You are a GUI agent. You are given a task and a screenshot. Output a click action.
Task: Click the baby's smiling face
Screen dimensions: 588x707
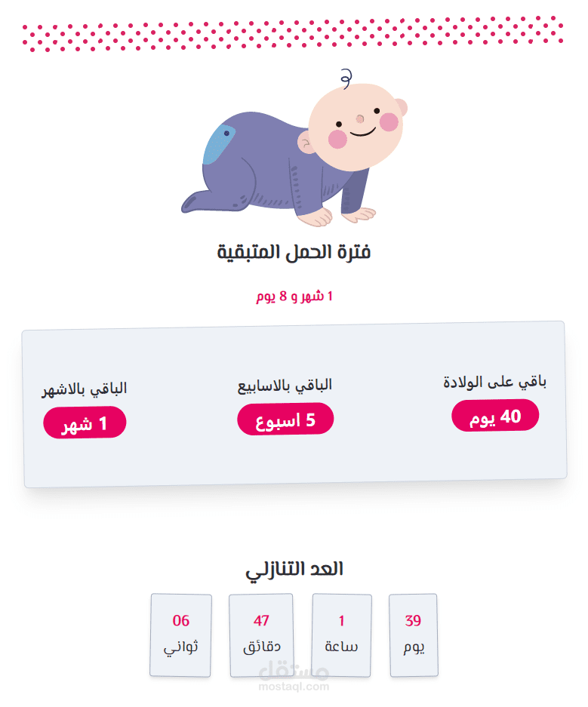356,126
